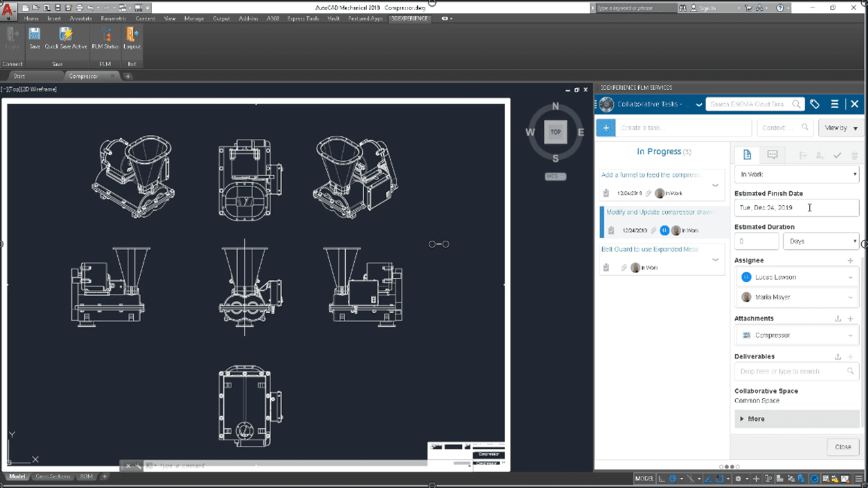This screenshot has width=868, height=488.
Task: Open the View by dropdown
Action: [841, 127]
